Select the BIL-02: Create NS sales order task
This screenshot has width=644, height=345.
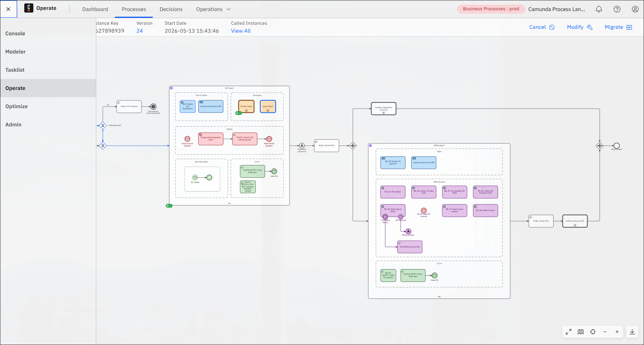click(x=424, y=192)
